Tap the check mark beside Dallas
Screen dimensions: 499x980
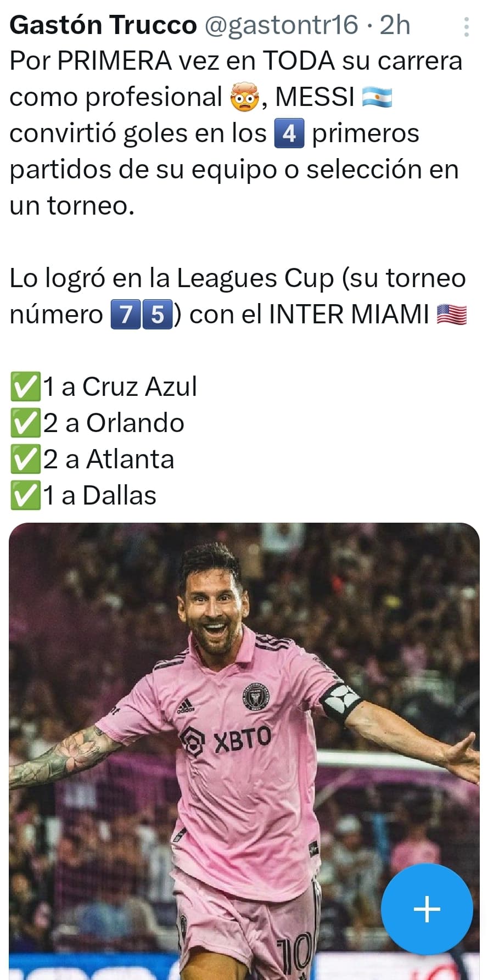25,496
